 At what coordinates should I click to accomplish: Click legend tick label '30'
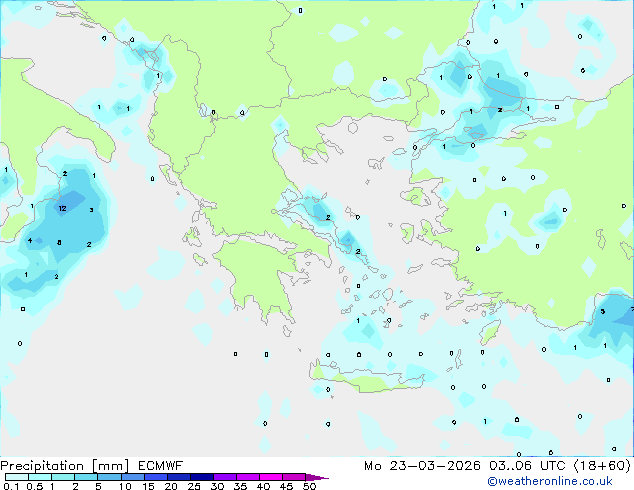217,486
